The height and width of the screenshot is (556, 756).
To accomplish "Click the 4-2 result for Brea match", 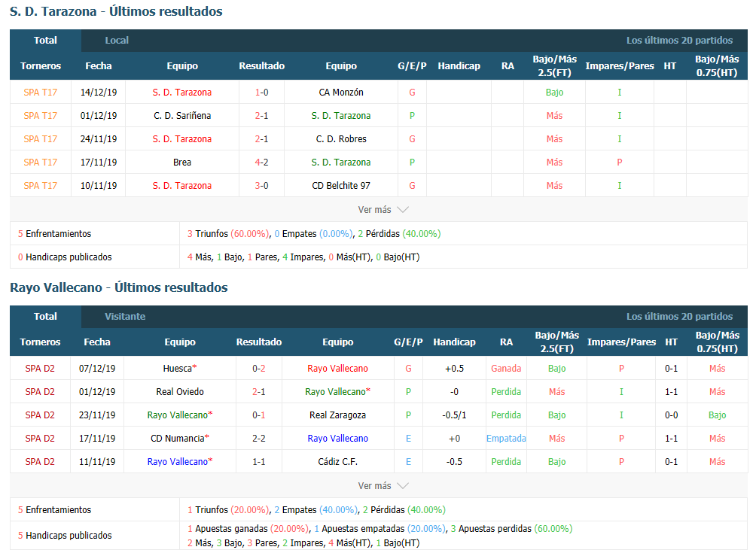I will click(x=261, y=163).
